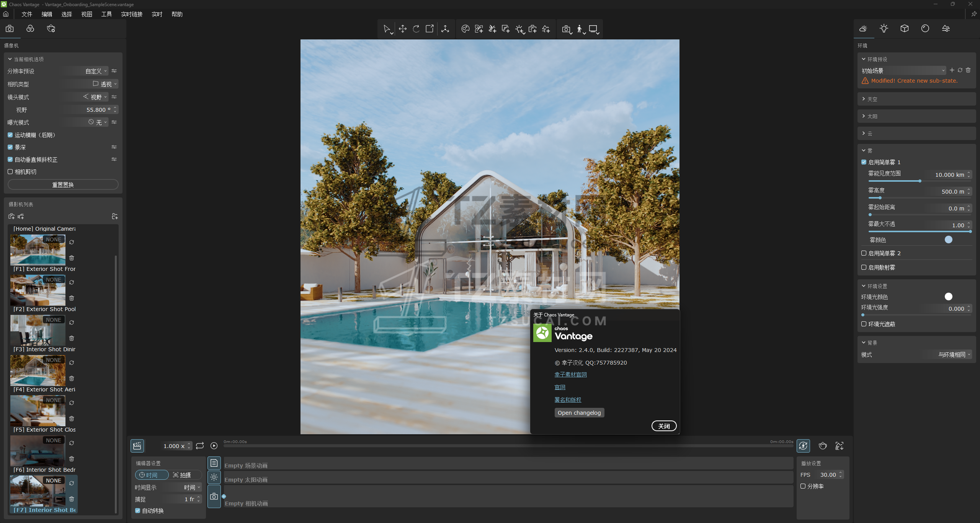Toggle loop playback icon in timeline
This screenshot has height=523, width=980.
[x=200, y=446]
